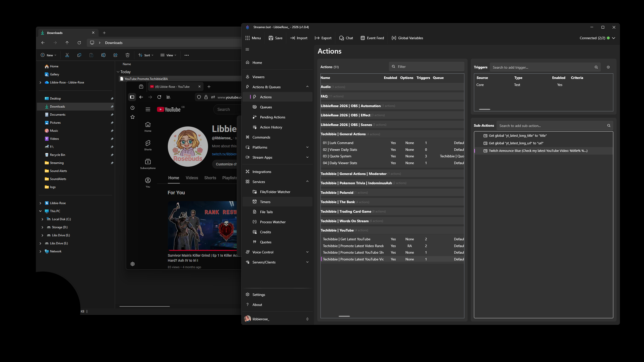Open the libbierose_ account switcher
644x362 pixels.
click(x=277, y=319)
